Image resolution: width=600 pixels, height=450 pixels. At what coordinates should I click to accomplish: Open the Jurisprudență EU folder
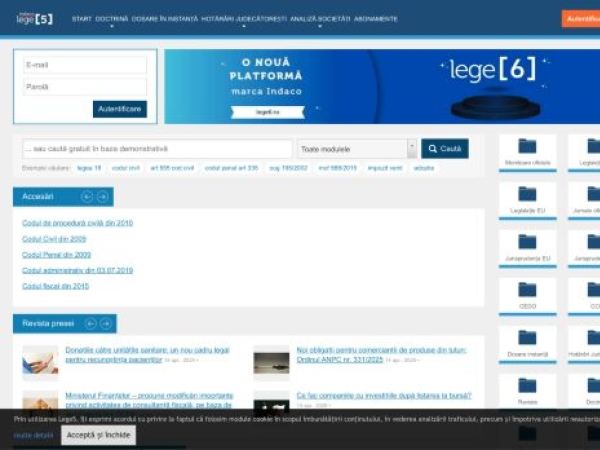(527, 249)
